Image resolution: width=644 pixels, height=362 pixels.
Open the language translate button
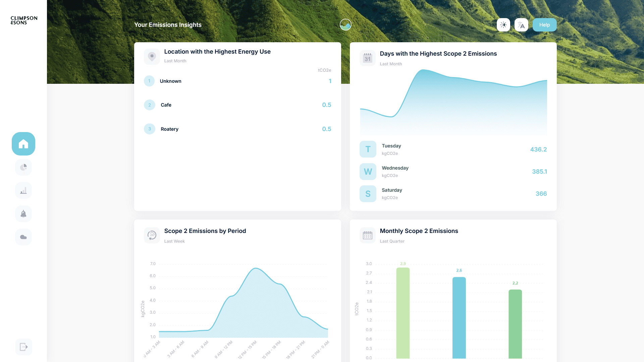pos(521,25)
